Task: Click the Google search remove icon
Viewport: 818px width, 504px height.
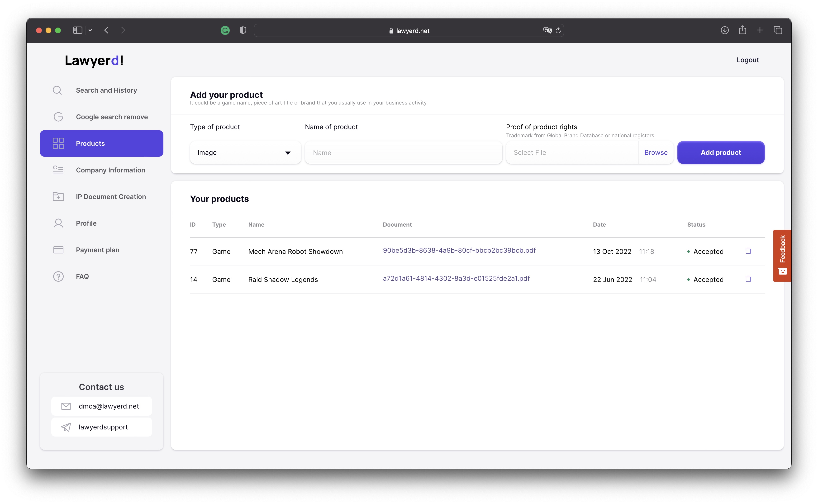Action: coord(58,117)
